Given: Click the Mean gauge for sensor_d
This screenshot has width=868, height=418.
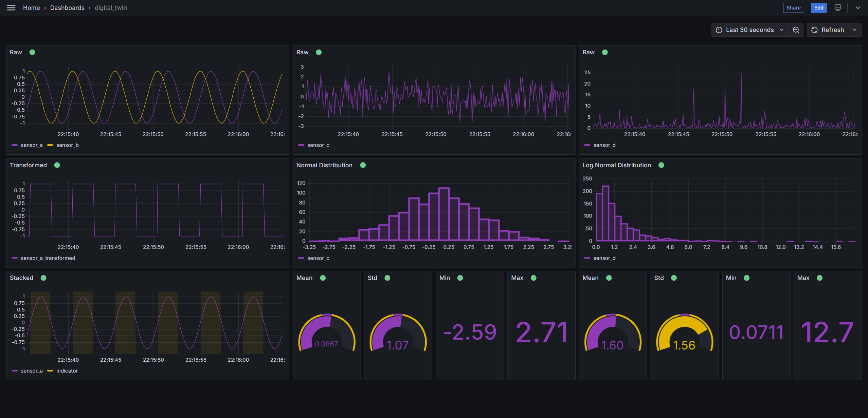Looking at the screenshot, I should pyautogui.click(x=613, y=332).
